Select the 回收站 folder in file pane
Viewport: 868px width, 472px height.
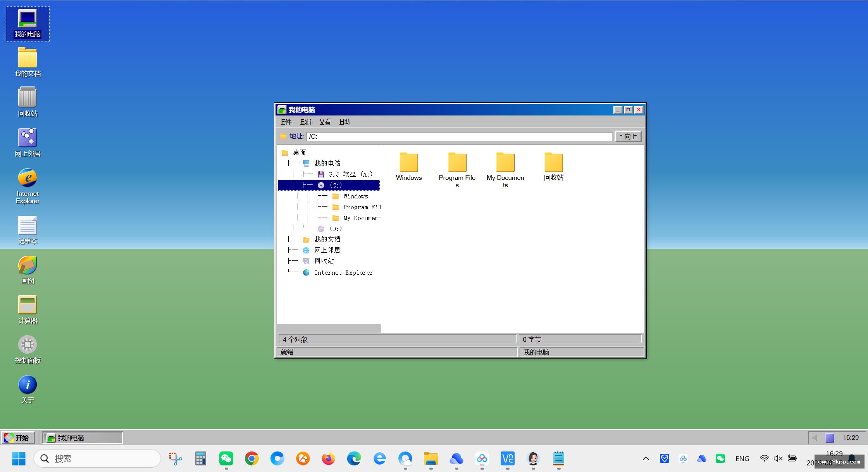click(x=553, y=167)
